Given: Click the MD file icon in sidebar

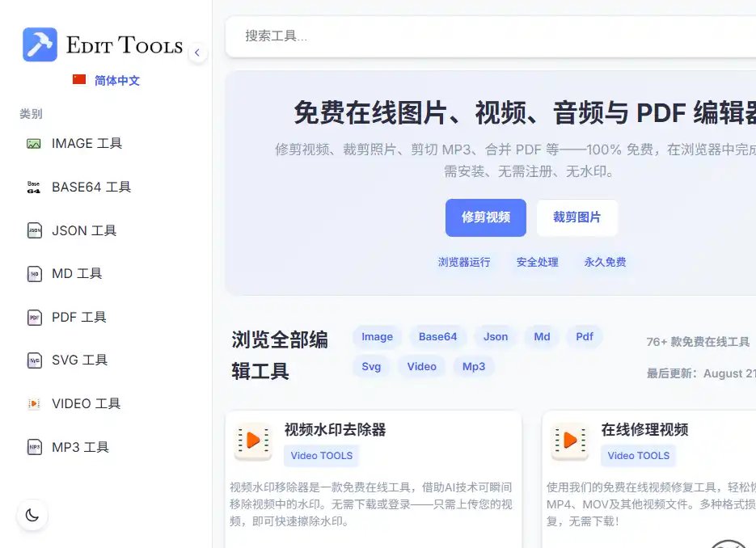Looking at the screenshot, I should pyautogui.click(x=34, y=274).
